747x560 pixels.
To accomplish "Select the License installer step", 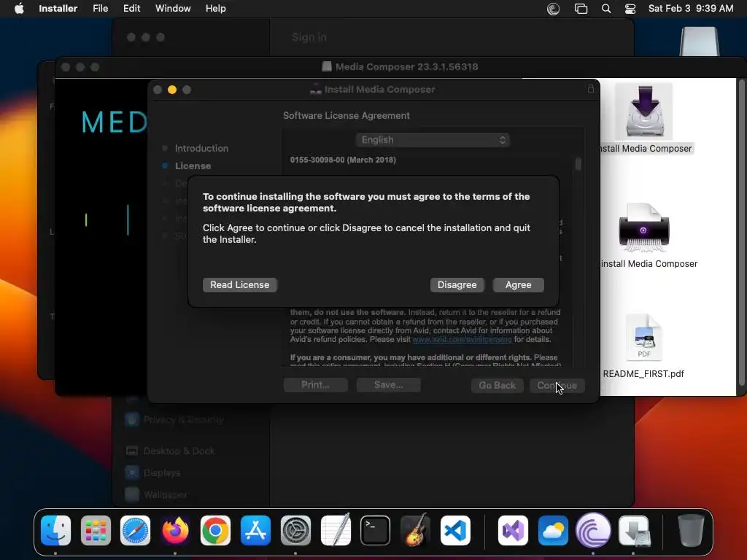I will (193, 166).
